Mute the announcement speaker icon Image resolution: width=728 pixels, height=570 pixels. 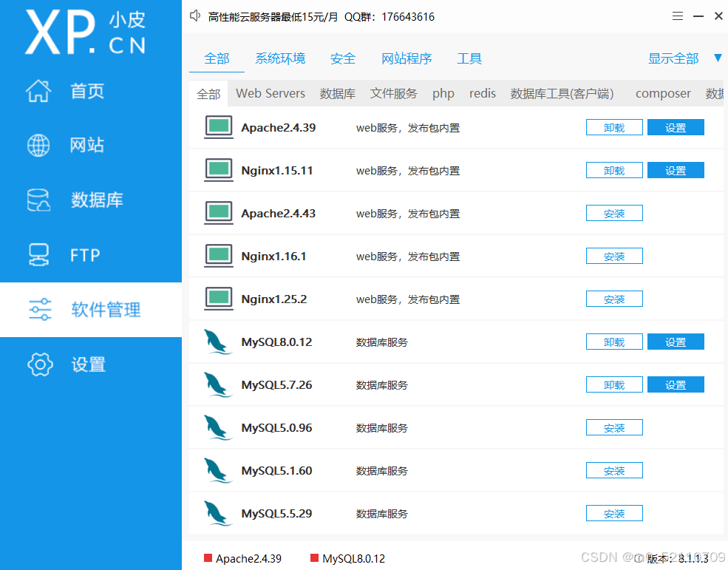[x=194, y=16]
